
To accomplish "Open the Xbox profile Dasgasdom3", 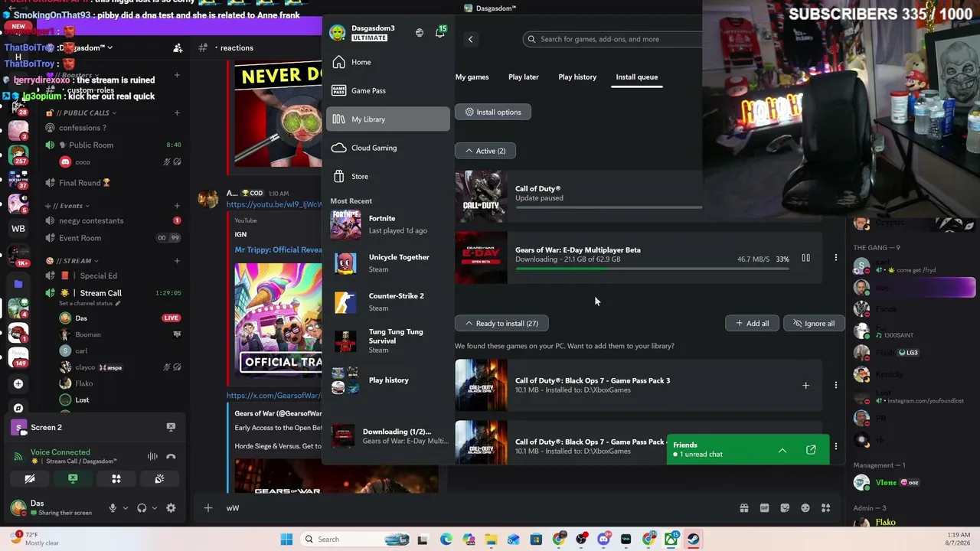I will pyautogui.click(x=361, y=33).
